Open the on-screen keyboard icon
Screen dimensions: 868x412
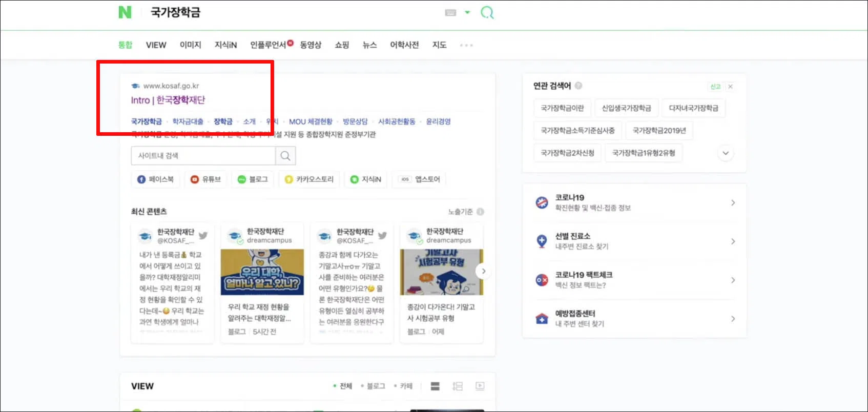tap(451, 12)
